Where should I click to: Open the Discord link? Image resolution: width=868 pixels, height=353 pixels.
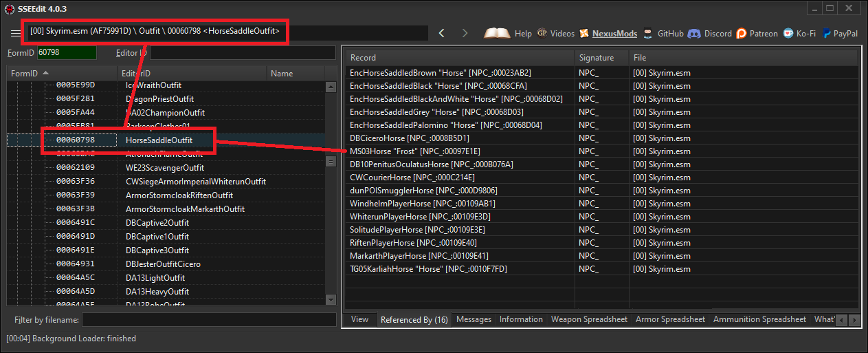(x=710, y=33)
